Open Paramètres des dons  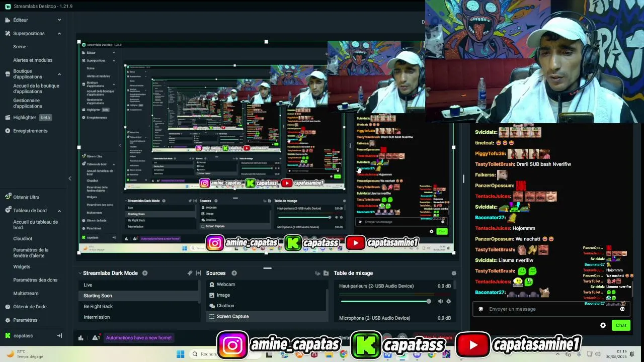(35, 280)
